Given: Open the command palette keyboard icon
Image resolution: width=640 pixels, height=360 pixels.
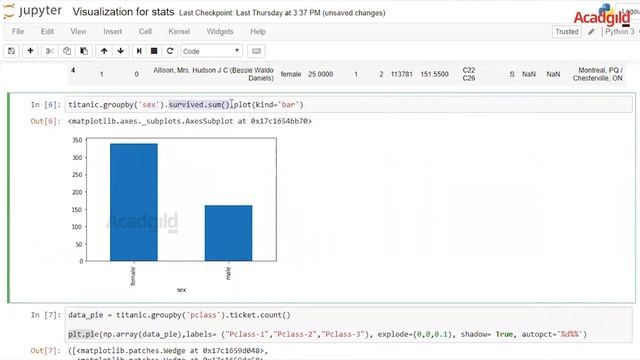Looking at the screenshot, I should click(256, 51).
